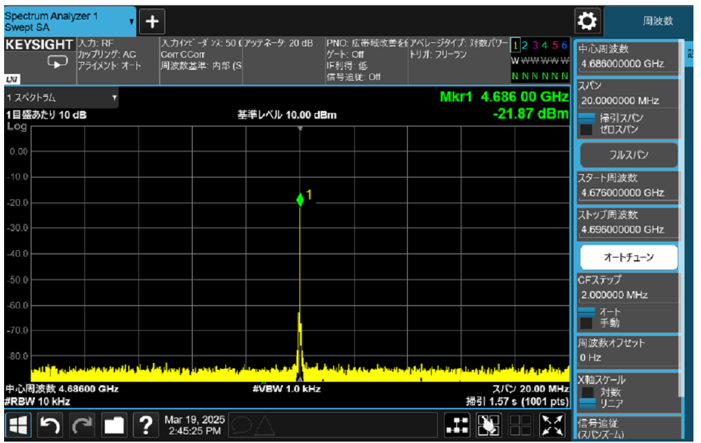Select リニア for X-axis scale
Image resolution: width=701 pixels, height=443 pixels.
(x=587, y=403)
